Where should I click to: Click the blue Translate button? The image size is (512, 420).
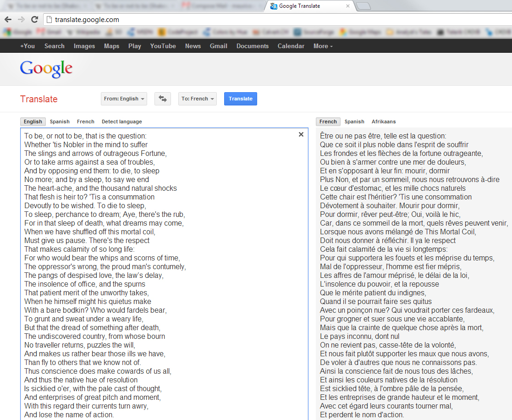click(241, 99)
